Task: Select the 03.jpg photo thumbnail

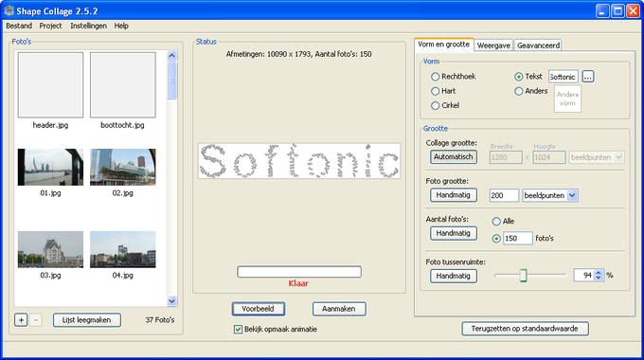Action: tap(50, 249)
